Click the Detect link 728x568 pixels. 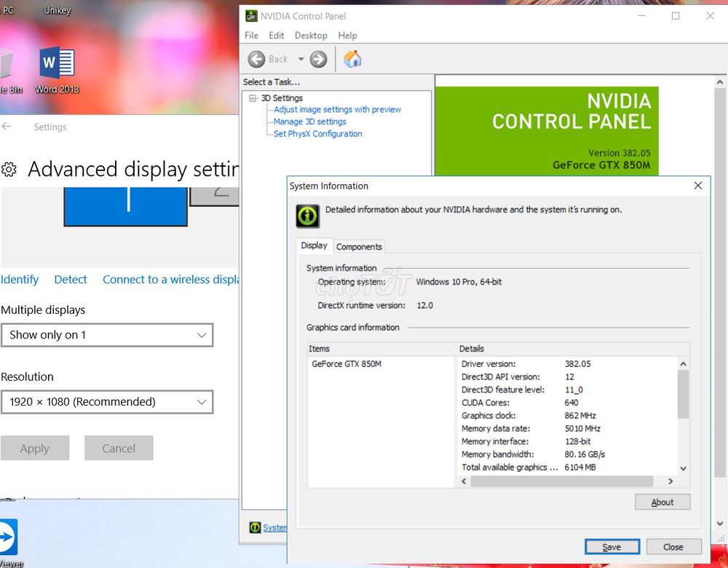click(71, 280)
